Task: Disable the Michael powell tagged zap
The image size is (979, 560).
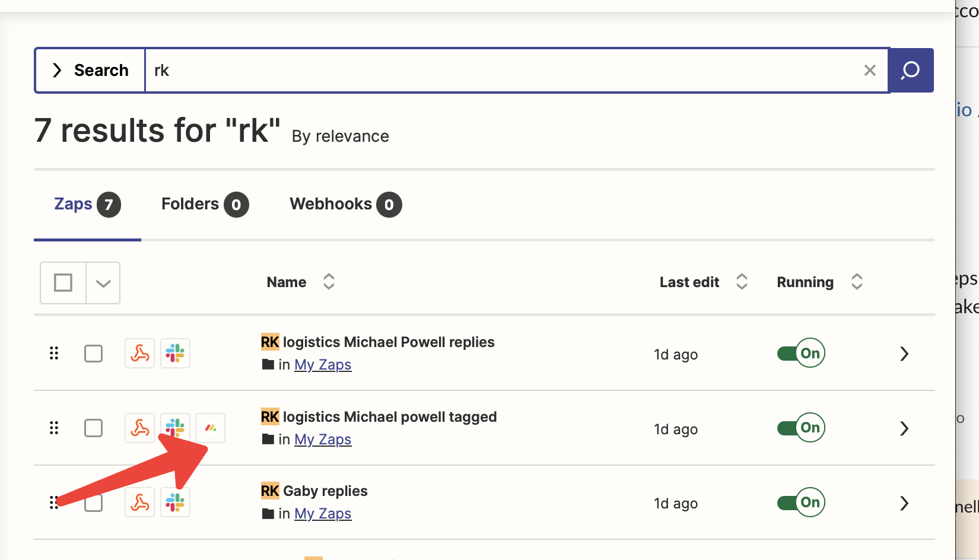Action: point(801,428)
